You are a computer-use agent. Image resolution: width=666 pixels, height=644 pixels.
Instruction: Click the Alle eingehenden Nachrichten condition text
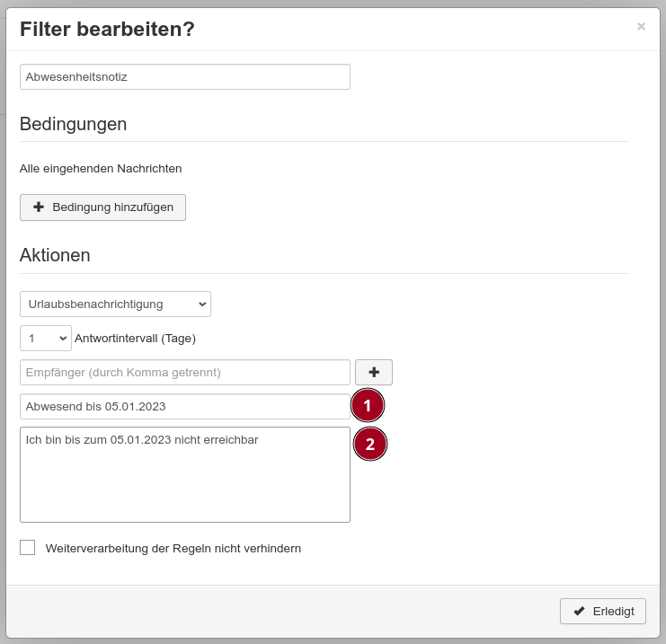[x=101, y=169]
